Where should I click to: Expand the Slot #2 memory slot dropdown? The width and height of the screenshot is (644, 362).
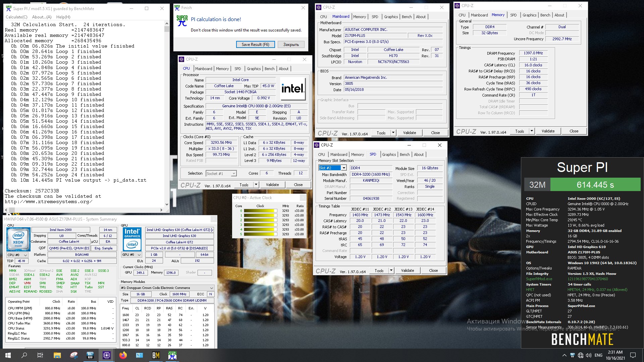344,168
